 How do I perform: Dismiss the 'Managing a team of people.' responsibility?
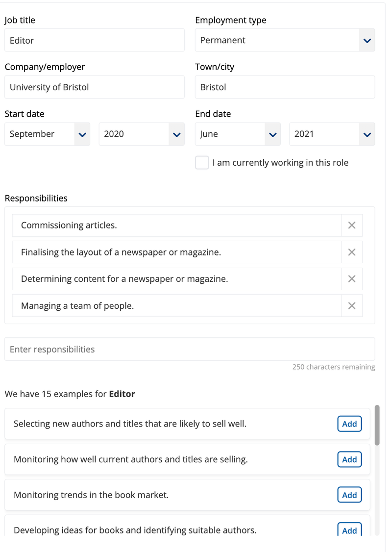pyautogui.click(x=351, y=305)
